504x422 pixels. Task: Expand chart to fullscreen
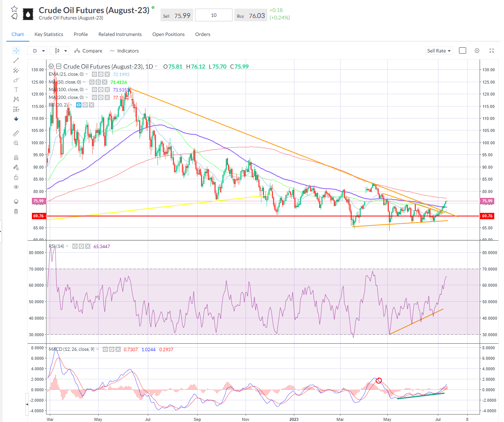(x=492, y=51)
